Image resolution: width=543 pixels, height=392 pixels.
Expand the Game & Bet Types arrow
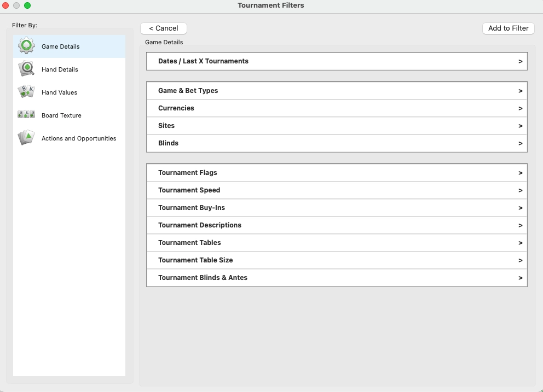click(x=520, y=91)
